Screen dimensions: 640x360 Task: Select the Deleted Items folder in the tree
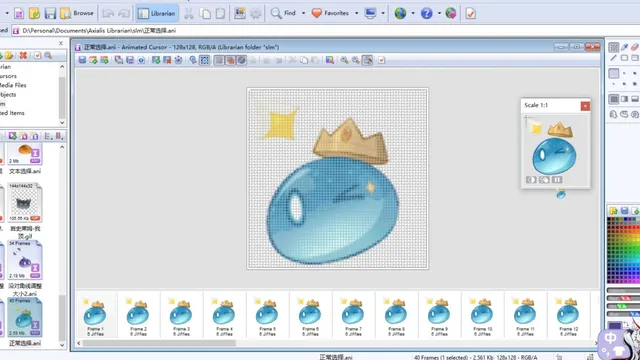click(12, 113)
